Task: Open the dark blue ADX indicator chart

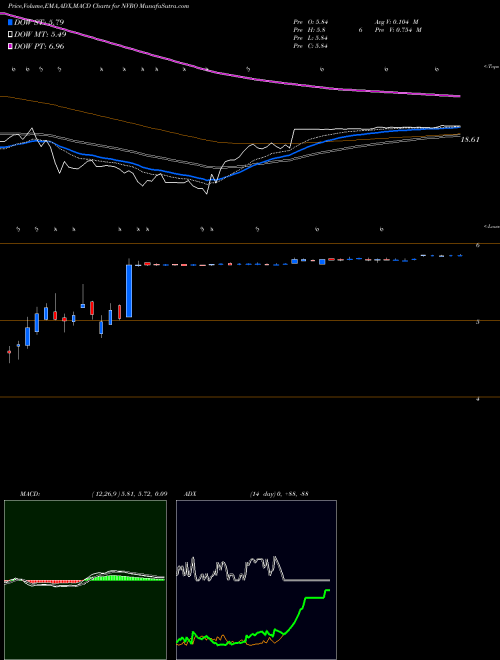Action: coord(256,580)
